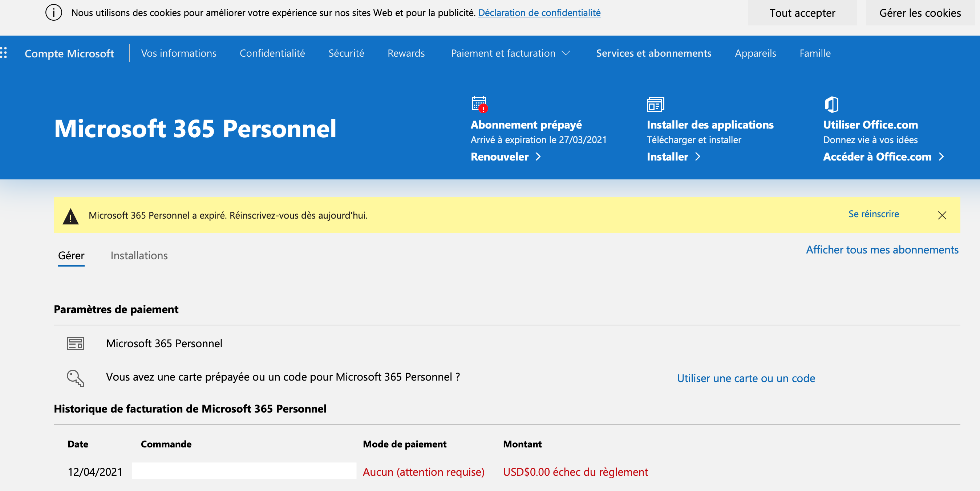Click the Microsoft 365 Personnel subscription icon
The width and height of the screenshot is (980, 491).
[75, 344]
